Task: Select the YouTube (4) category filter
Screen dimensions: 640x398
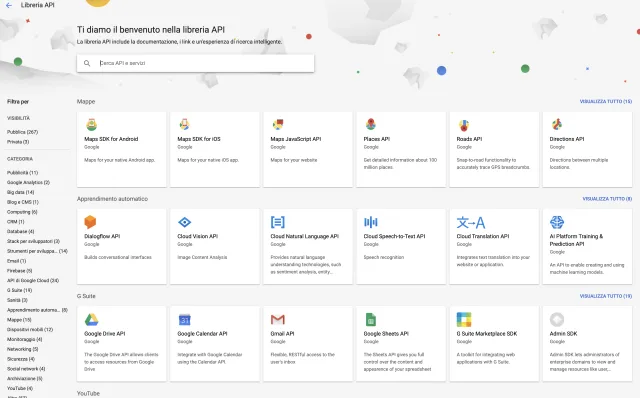Action: click(20, 388)
